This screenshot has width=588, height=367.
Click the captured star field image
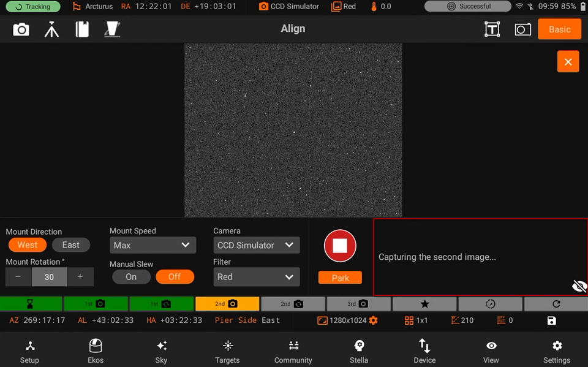tap(293, 130)
